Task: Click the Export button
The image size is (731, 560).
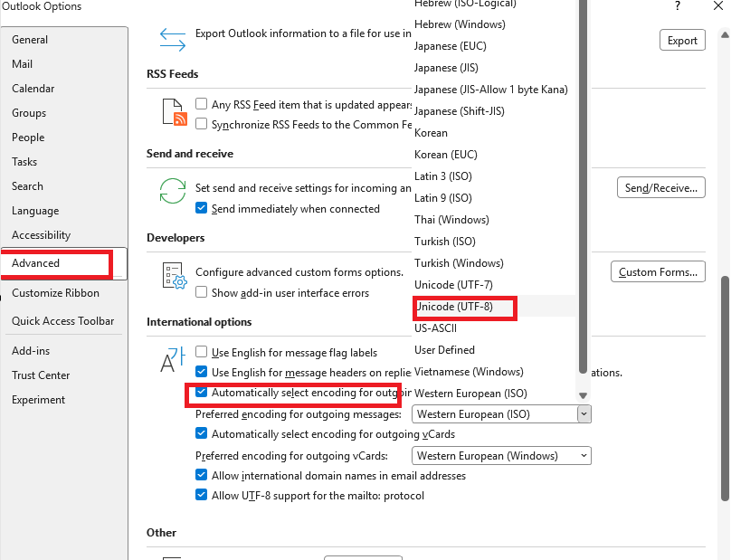Action: click(x=682, y=41)
